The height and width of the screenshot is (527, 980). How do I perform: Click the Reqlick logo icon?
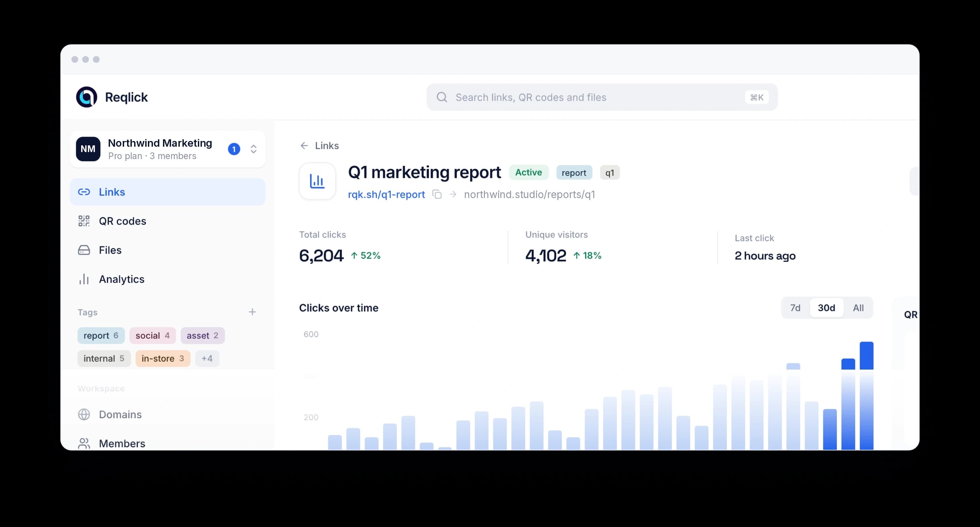click(87, 97)
